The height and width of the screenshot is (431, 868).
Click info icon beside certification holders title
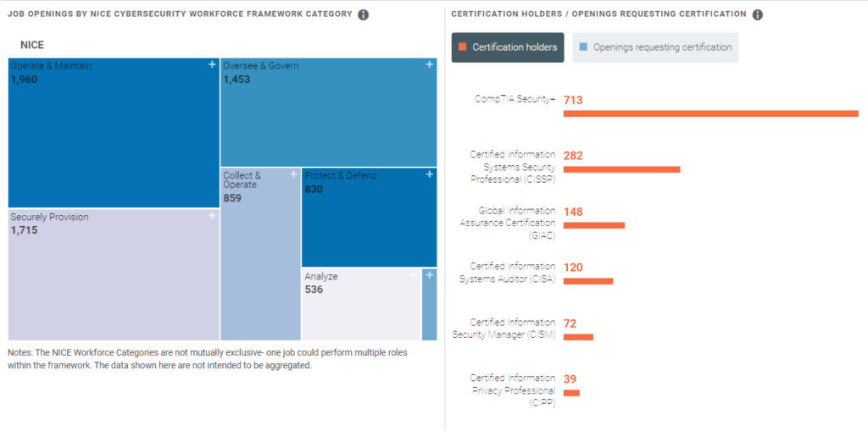coord(758,14)
